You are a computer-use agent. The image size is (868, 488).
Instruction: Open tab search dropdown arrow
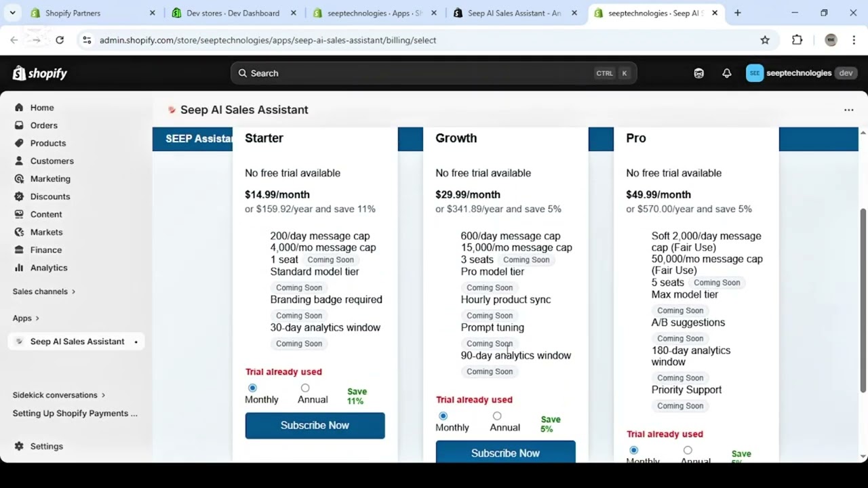[12, 13]
